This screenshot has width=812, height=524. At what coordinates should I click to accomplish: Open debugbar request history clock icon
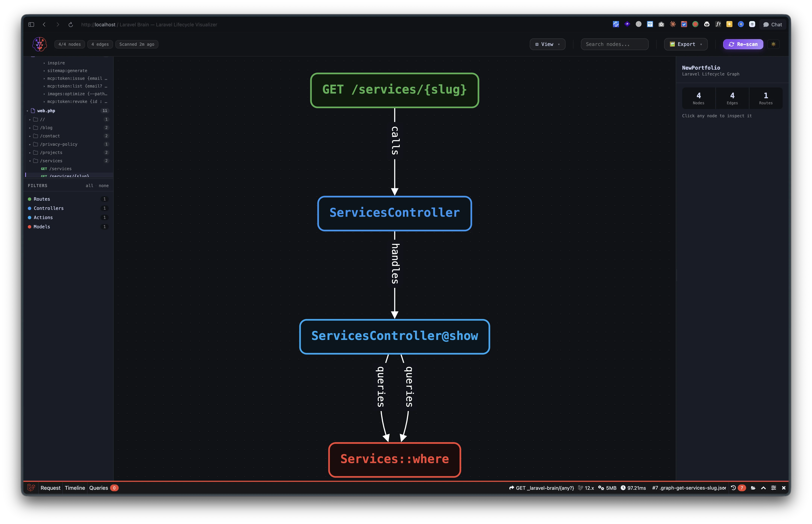tap(733, 488)
